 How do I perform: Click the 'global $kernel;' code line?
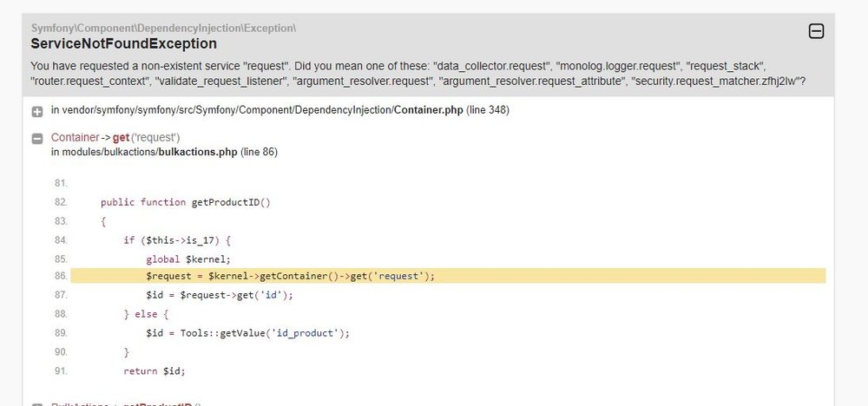pyautogui.click(x=187, y=259)
